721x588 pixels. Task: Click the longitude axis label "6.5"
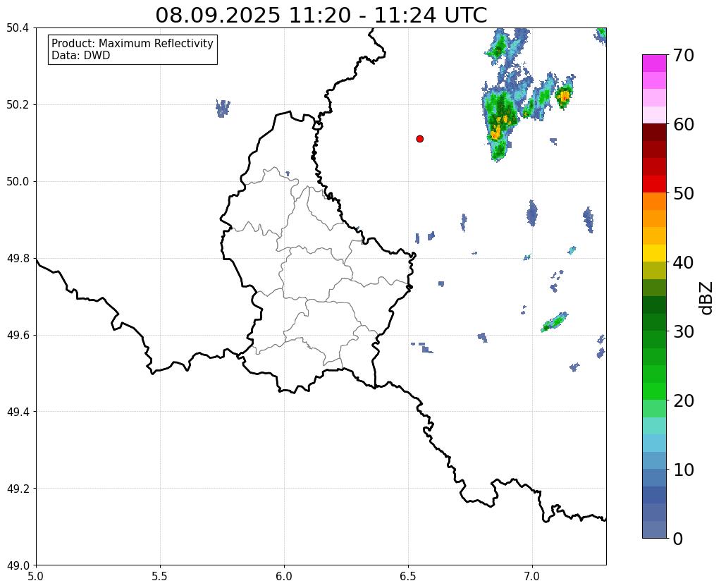408,576
